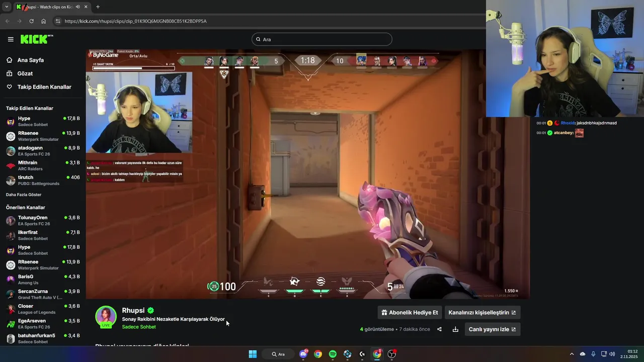Open TolunayOren recommended channel

(43, 221)
